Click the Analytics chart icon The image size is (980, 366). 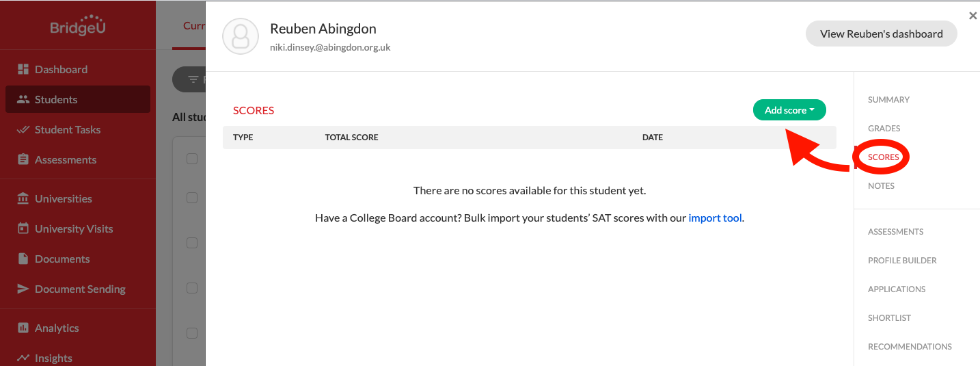[x=23, y=328]
